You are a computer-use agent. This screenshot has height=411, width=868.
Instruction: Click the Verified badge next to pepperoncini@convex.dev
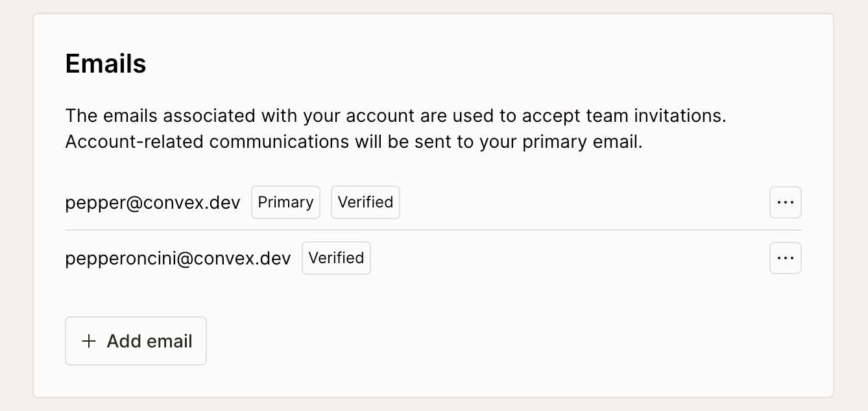click(x=336, y=258)
